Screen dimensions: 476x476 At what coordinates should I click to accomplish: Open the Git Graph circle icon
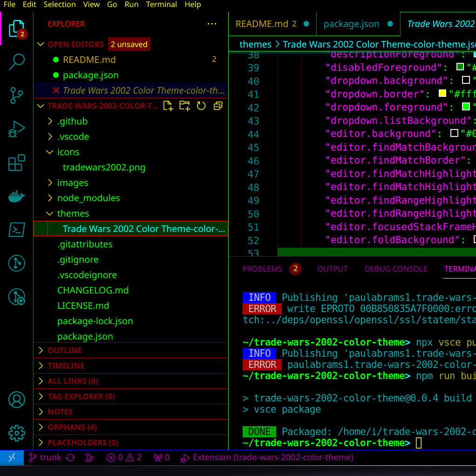click(16, 263)
